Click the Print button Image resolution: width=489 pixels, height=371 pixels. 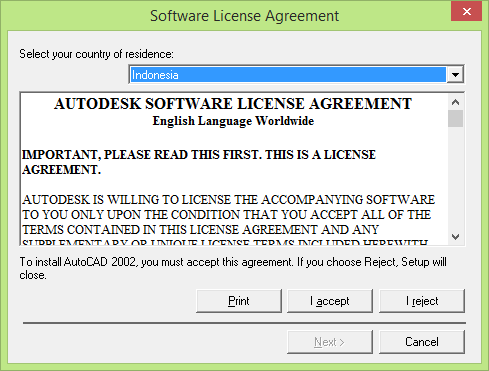[239, 301]
